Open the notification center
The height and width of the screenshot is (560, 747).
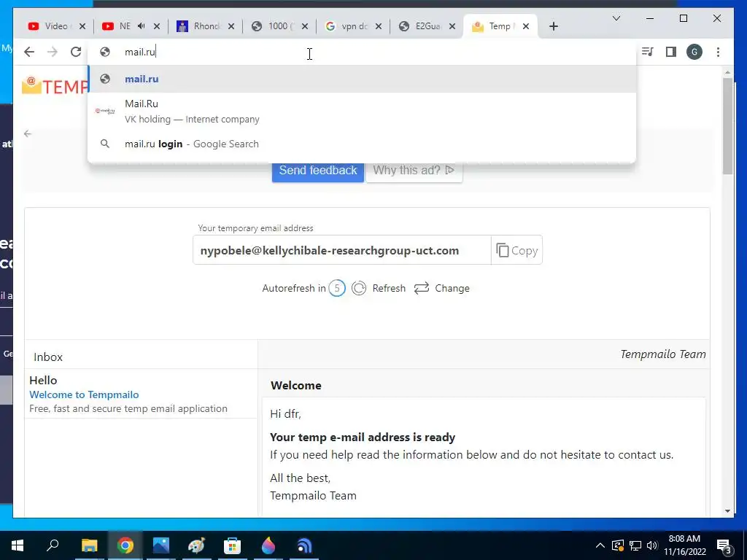tap(724, 545)
